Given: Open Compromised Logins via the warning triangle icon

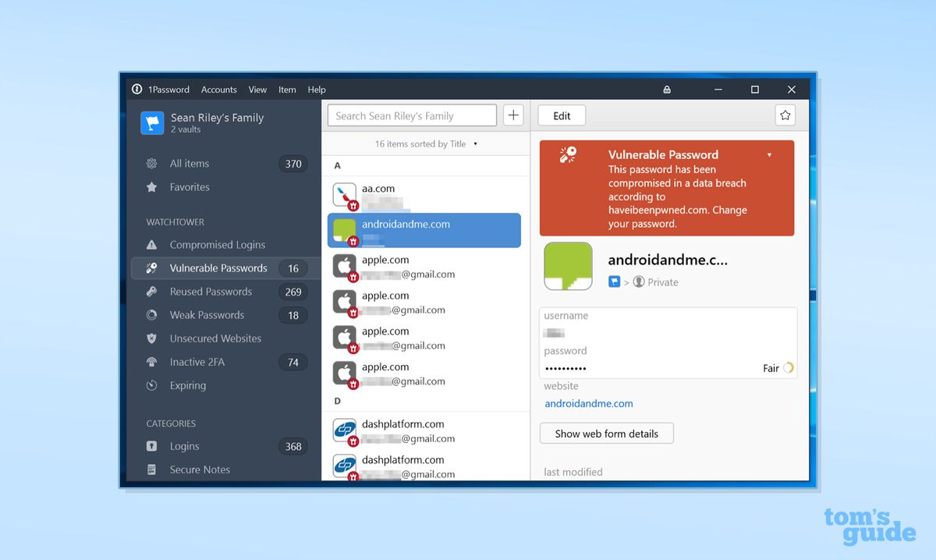Looking at the screenshot, I should tap(154, 244).
